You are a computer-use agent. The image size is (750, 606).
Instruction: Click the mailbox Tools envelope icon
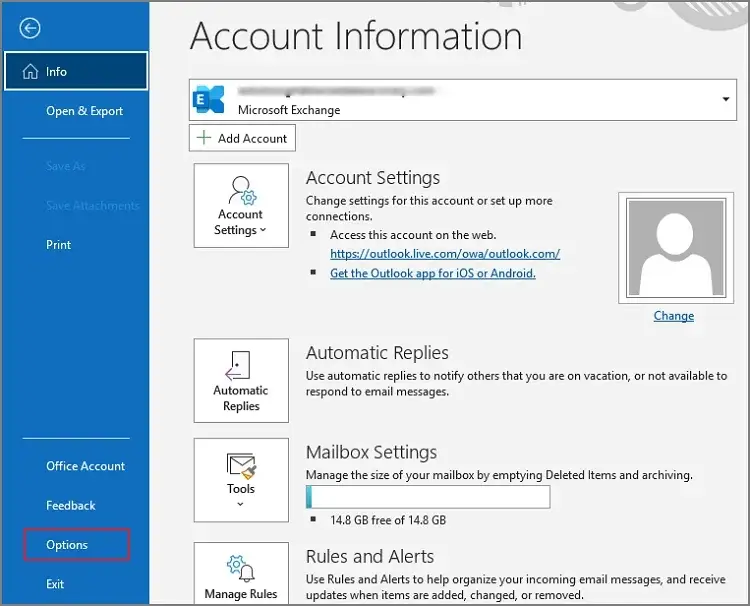(241, 465)
